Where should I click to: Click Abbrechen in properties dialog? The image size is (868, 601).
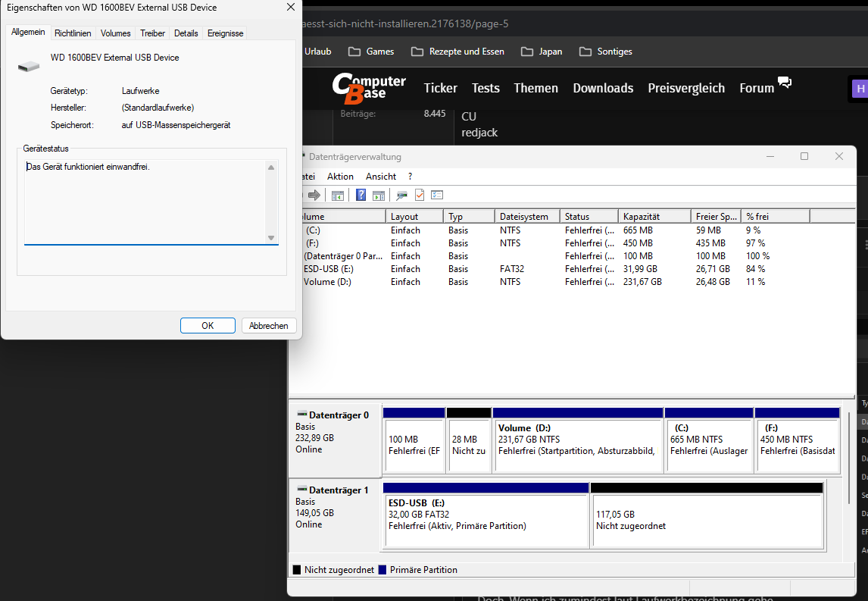tap(268, 326)
